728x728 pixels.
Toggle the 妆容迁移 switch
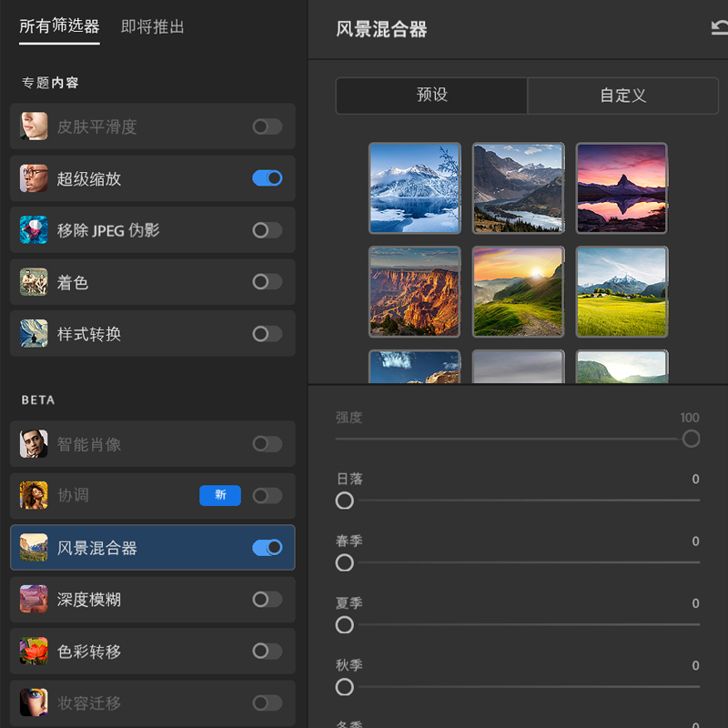click(x=268, y=703)
